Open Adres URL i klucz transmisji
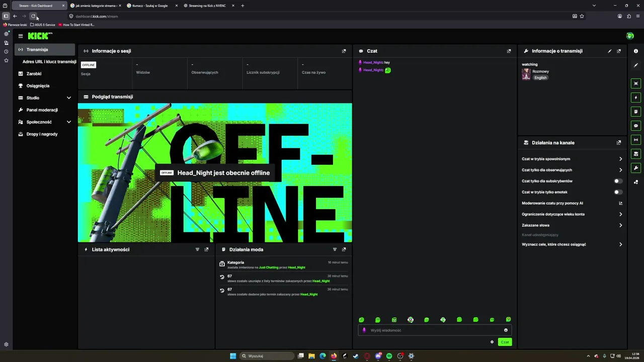 [x=49, y=62]
